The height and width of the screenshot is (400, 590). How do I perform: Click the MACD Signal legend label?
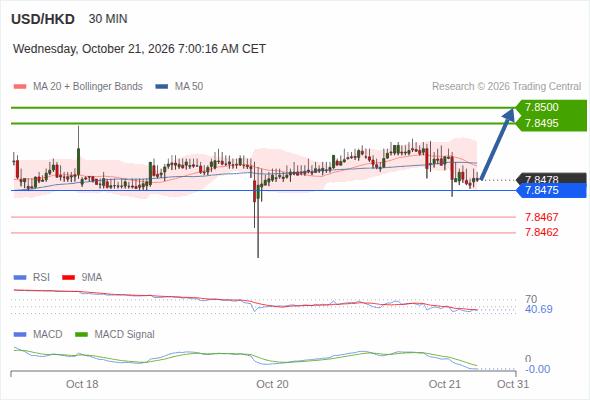click(x=125, y=334)
